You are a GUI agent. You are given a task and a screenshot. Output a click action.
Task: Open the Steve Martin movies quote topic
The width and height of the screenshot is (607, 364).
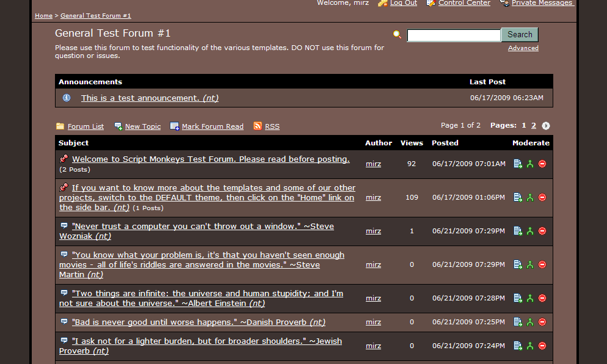[x=202, y=265]
